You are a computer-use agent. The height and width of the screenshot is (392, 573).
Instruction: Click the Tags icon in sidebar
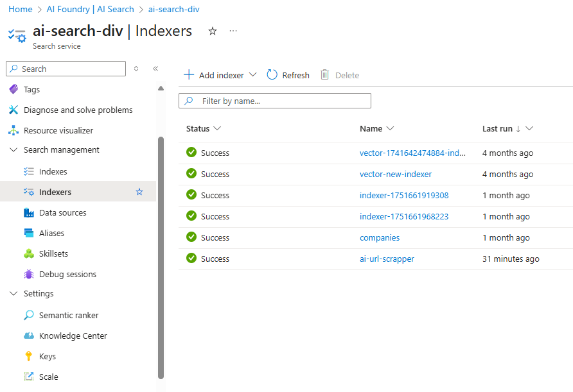tap(13, 89)
